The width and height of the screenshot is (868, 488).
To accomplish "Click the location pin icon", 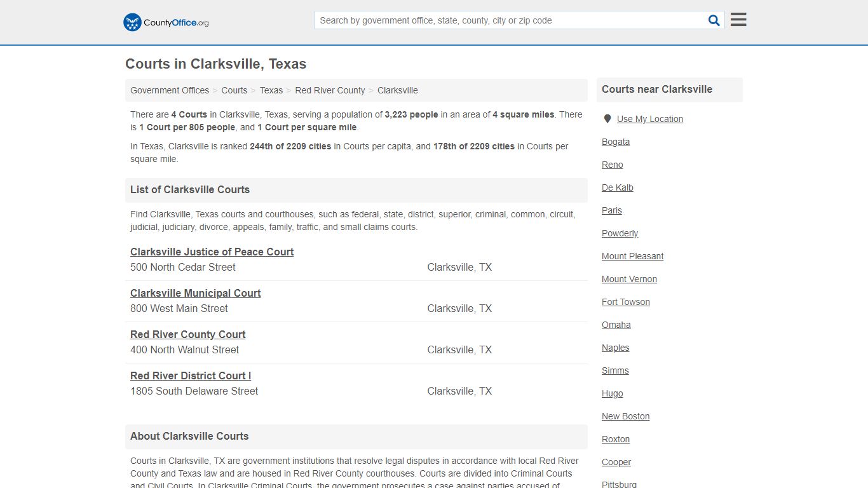I will 607,119.
